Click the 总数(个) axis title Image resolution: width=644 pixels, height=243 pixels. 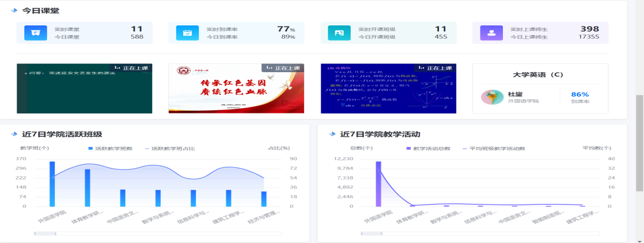(x=361, y=148)
